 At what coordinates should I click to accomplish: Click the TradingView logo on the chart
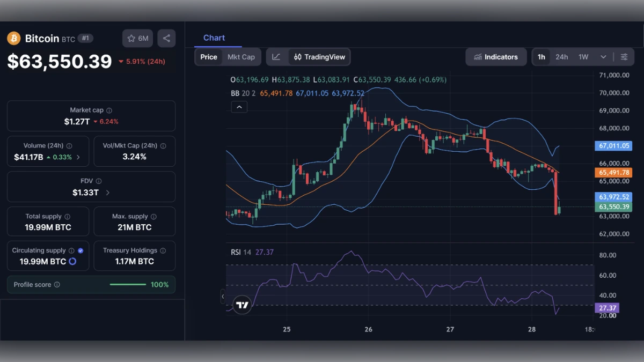(242, 305)
